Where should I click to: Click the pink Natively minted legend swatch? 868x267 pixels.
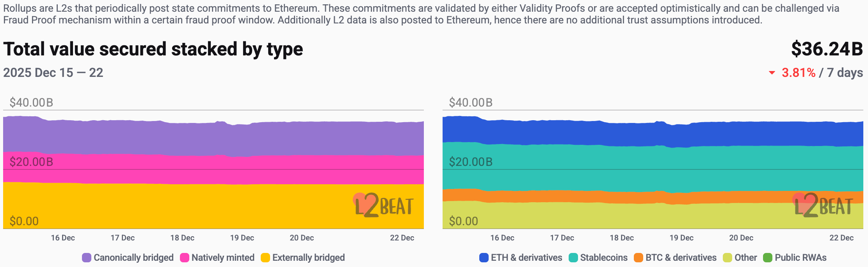[x=185, y=258]
